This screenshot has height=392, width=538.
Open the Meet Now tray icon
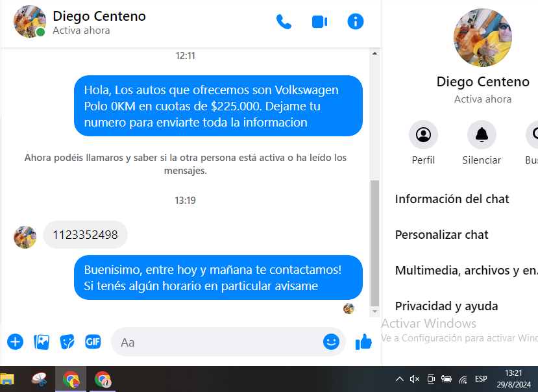(x=431, y=379)
